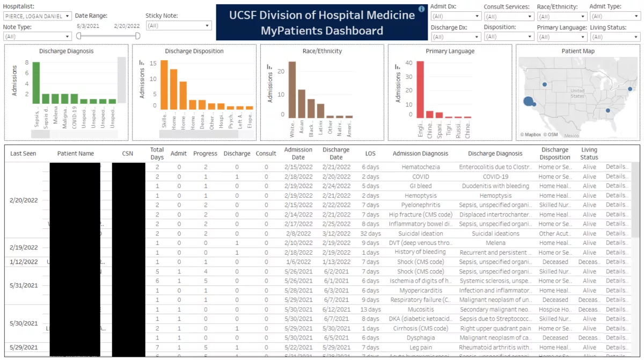
Task: Sort the Race/Ethnicity chart using its sort icon
Action: 269,67
